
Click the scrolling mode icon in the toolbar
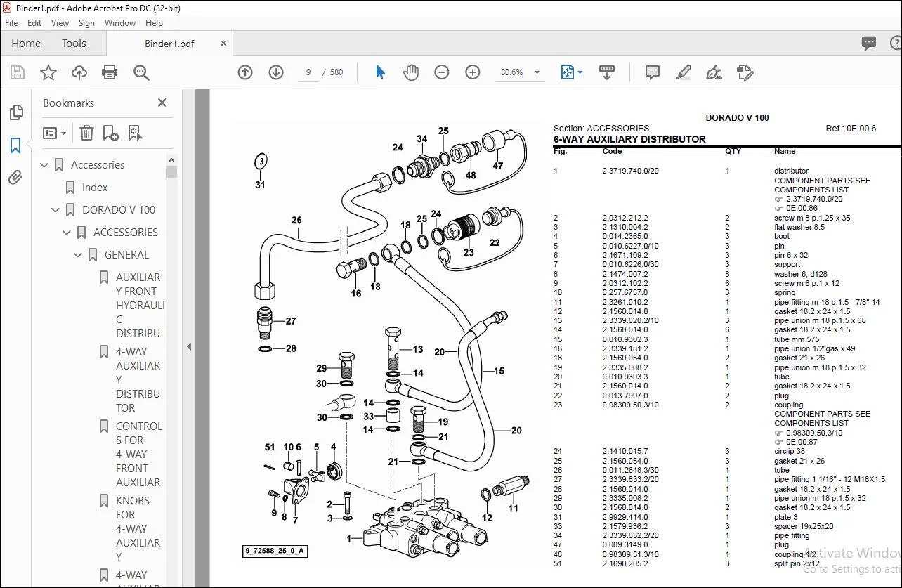(x=607, y=72)
